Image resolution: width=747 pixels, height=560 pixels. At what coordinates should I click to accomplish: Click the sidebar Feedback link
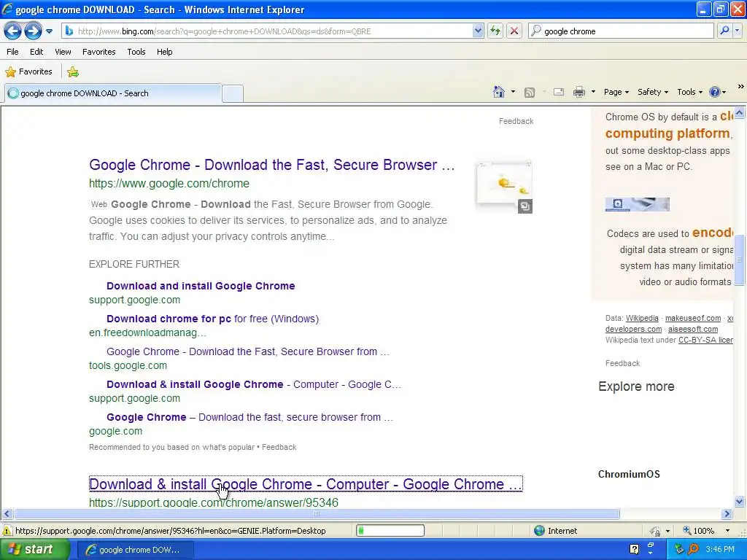click(x=622, y=363)
